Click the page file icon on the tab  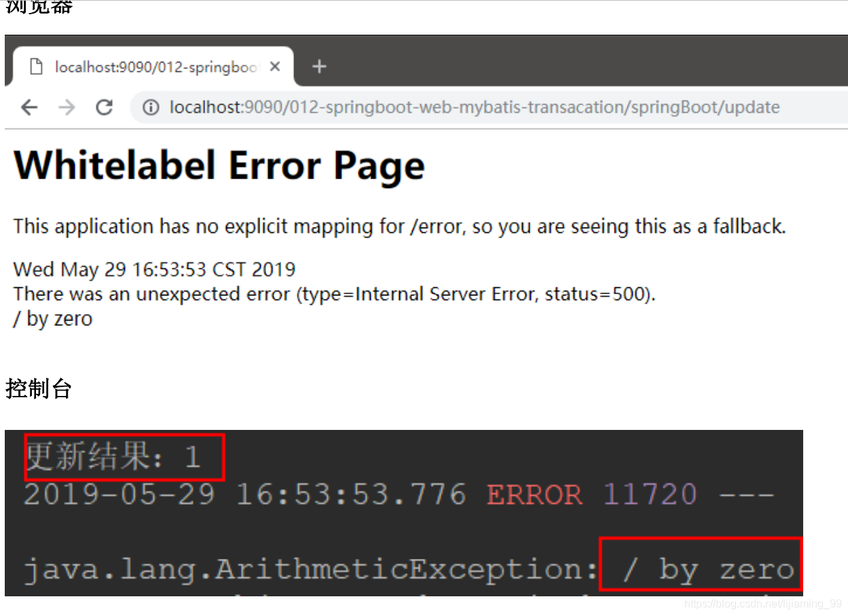36,67
